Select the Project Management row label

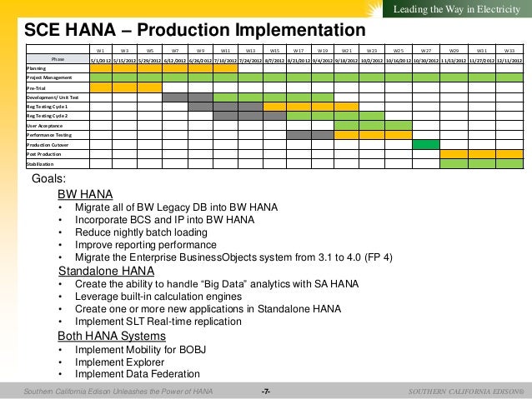point(49,77)
